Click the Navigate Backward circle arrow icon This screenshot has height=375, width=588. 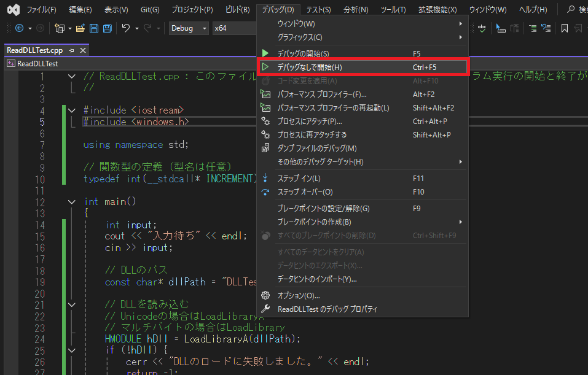click(x=19, y=28)
